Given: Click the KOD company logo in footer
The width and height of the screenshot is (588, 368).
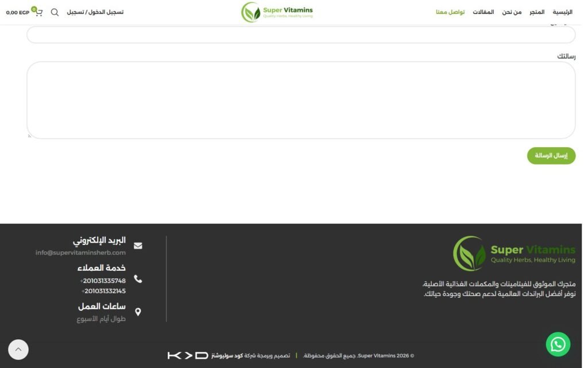Looking at the screenshot, I should point(188,355).
